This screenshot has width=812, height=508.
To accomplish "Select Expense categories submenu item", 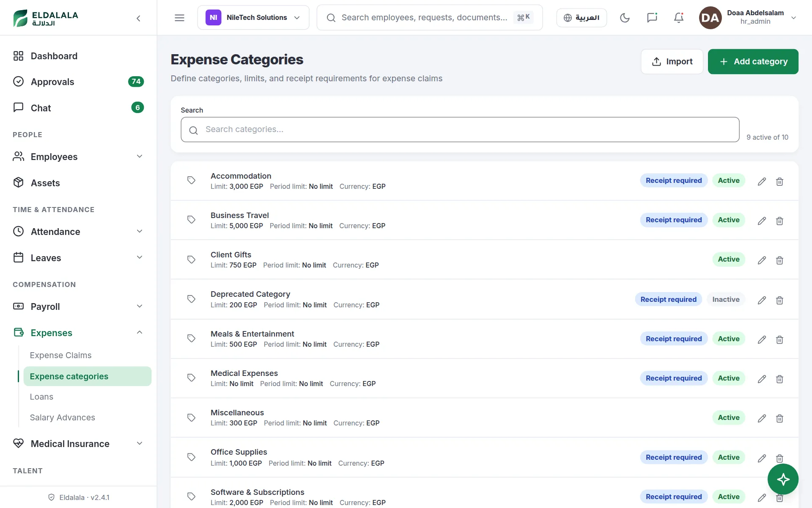I will (x=87, y=376).
